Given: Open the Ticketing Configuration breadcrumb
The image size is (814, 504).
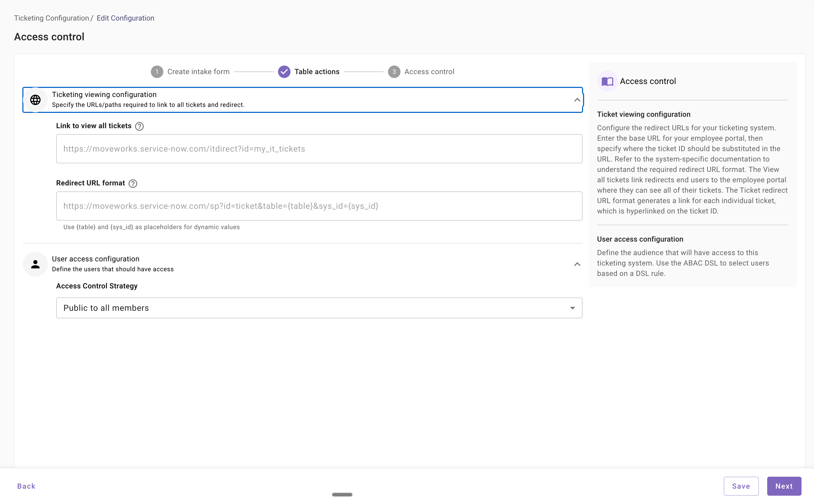Looking at the screenshot, I should coord(51,18).
